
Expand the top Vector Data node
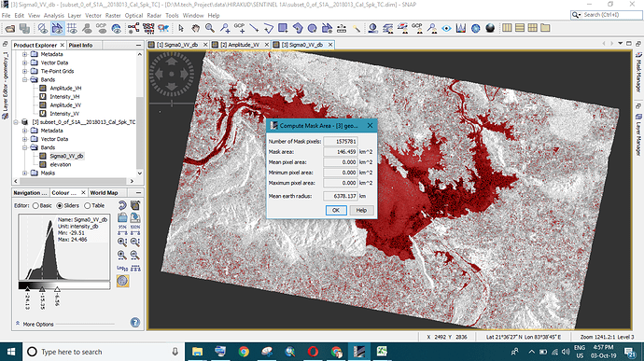coord(24,62)
